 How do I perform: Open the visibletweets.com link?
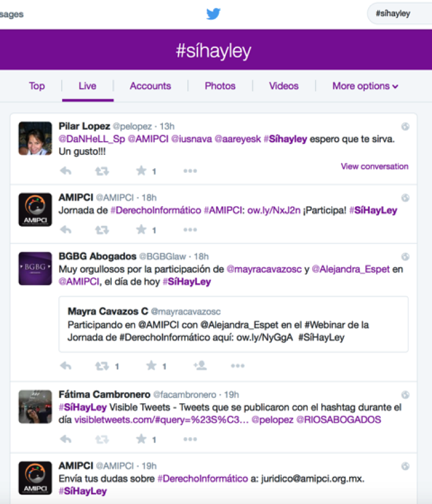(x=161, y=420)
